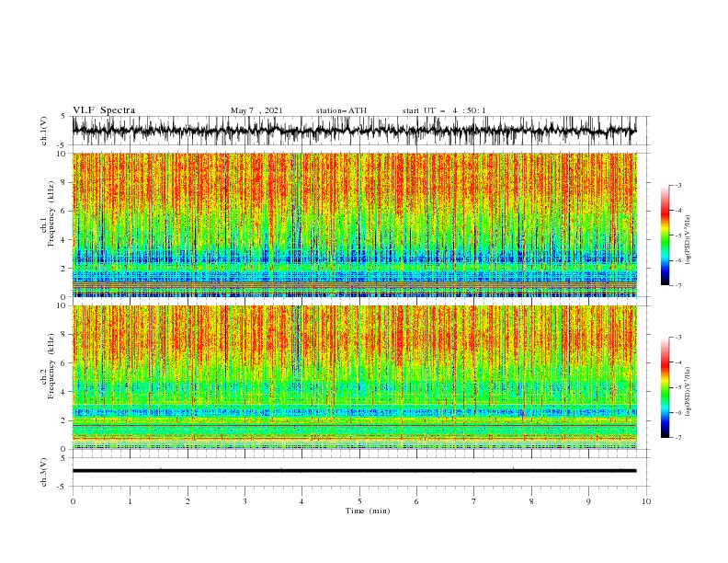
Task: Click time axis tick label '9'
Action: (x=588, y=501)
